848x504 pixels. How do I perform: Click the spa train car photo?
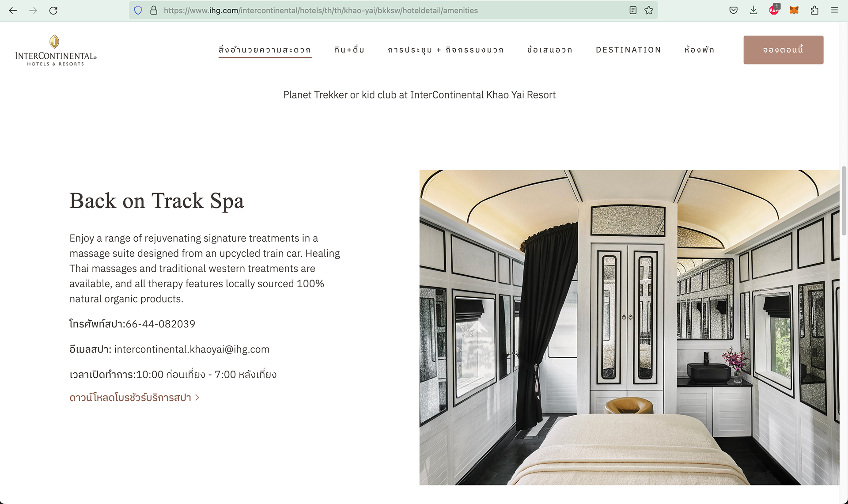629,327
